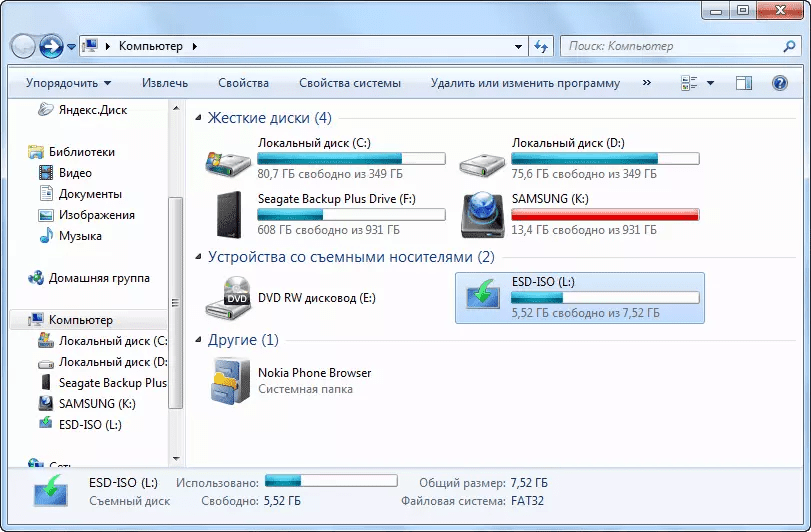Select Локальный диск (C:) in the sidebar
The width and height of the screenshot is (811, 532).
(102, 341)
